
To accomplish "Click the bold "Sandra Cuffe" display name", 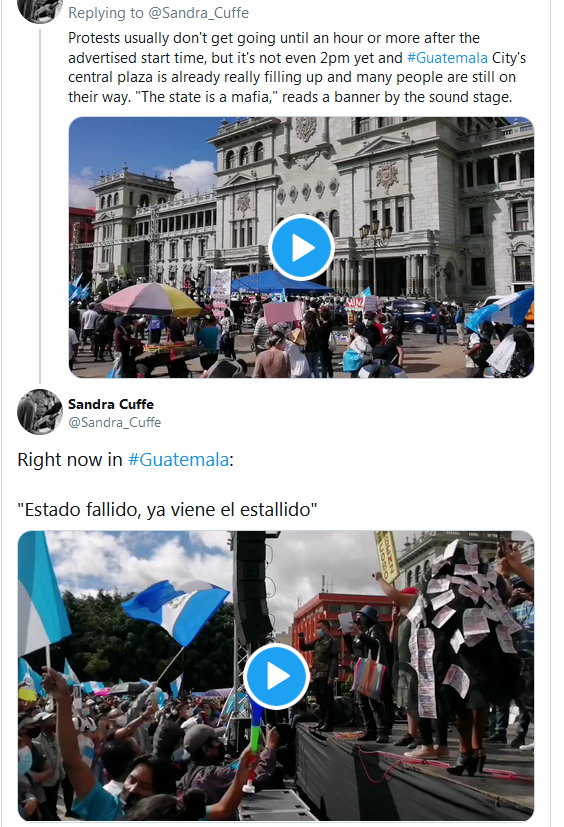I will coord(111,404).
